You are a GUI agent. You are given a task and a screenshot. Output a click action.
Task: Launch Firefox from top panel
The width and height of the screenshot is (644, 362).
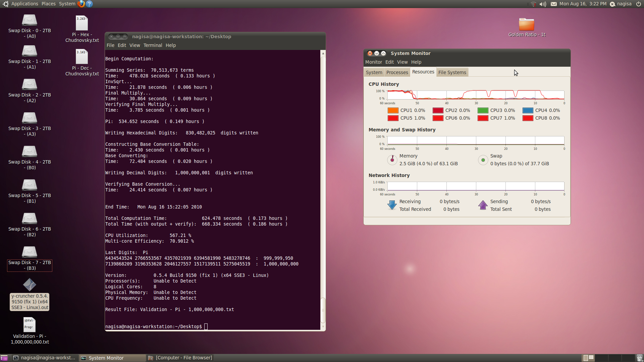pos(81,4)
